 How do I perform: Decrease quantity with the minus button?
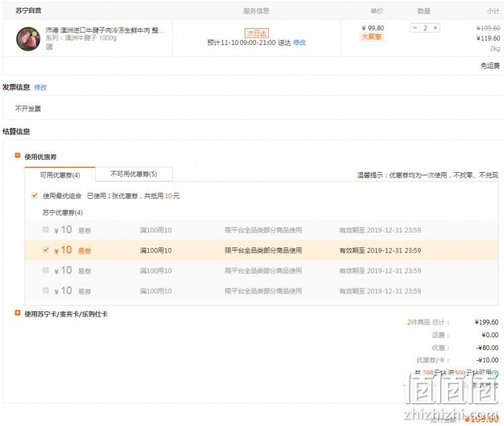415,28
